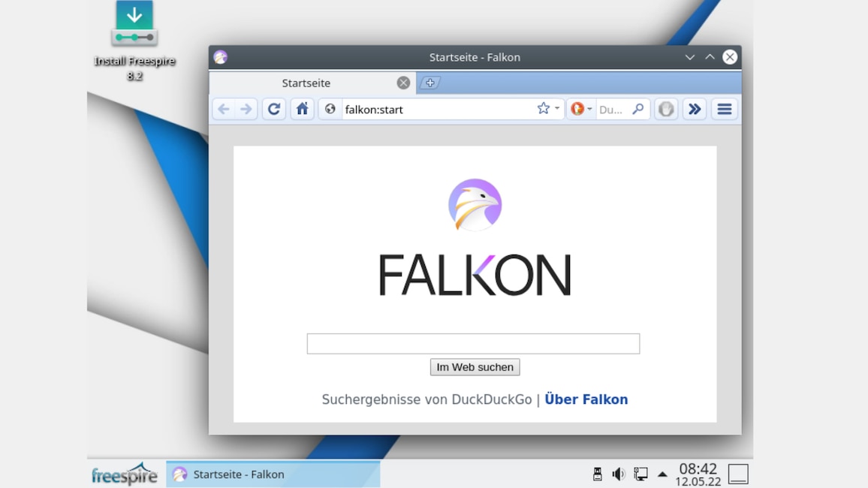Open a new tab with the plus button
The width and height of the screenshot is (868, 488).
pos(429,83)
